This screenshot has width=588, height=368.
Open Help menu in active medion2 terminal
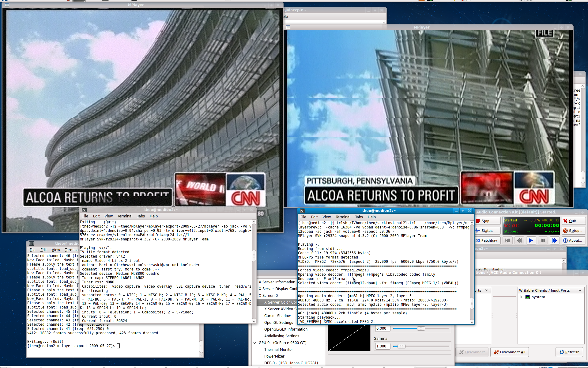pos(372,217)
